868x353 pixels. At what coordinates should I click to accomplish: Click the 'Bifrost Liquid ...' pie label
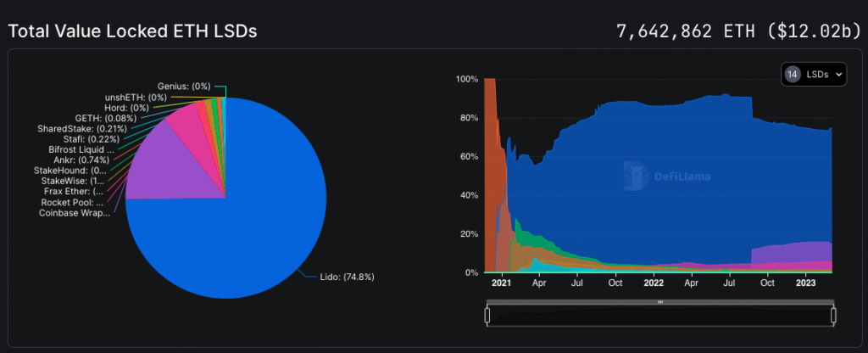(x=81, y=149)
